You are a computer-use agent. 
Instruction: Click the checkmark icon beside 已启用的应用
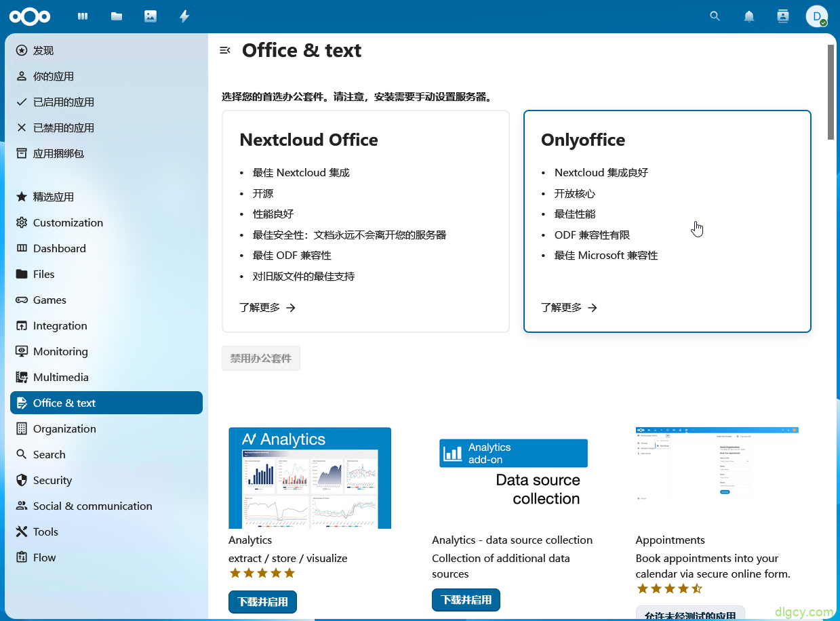tap(22, 102)
